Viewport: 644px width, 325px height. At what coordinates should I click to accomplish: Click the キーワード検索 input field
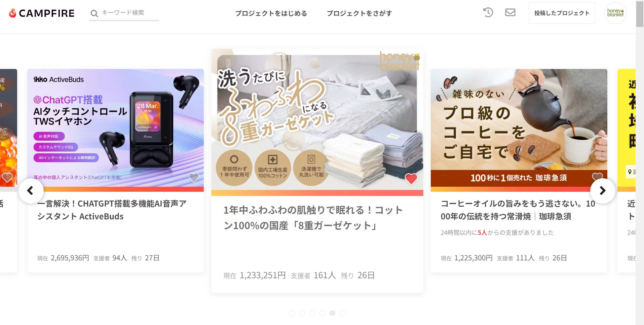(x=129, y=13)
